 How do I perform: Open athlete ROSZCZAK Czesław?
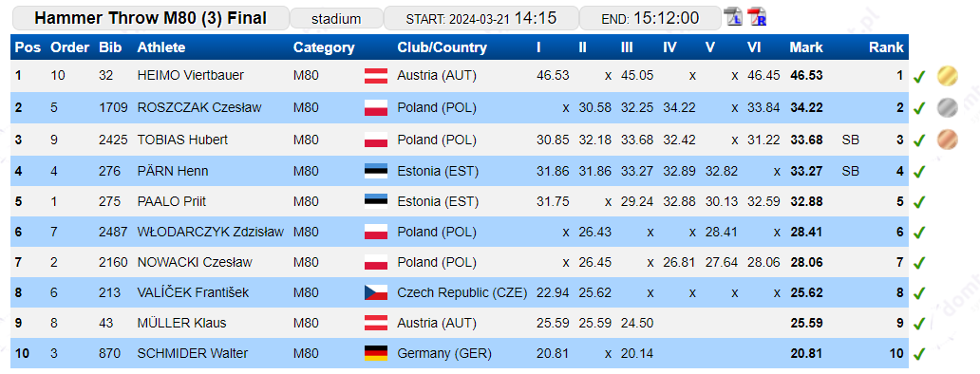coord(199,107)
